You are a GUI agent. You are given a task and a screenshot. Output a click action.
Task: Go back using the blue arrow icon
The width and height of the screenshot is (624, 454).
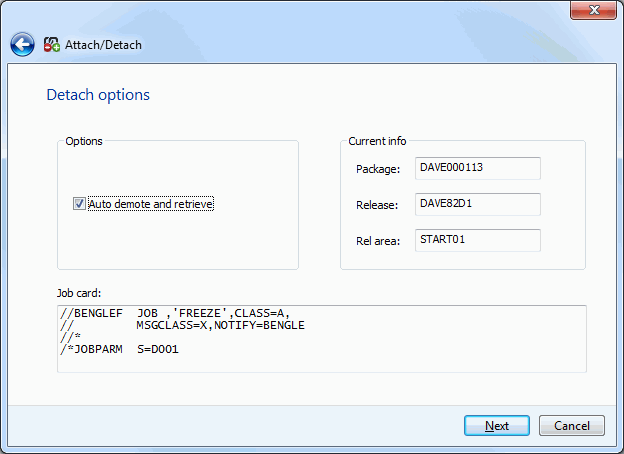[22, 45]
